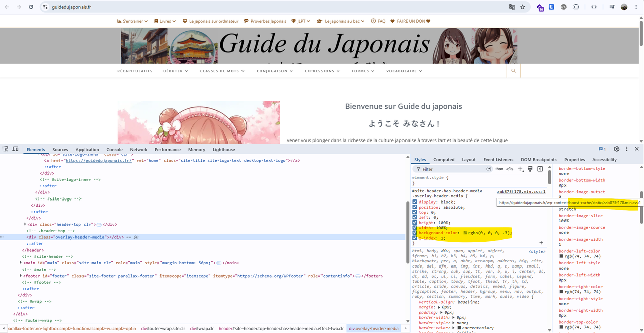The image size is (644, 333).
Task: Open DevTools settings gear
Action: point(617,149)
